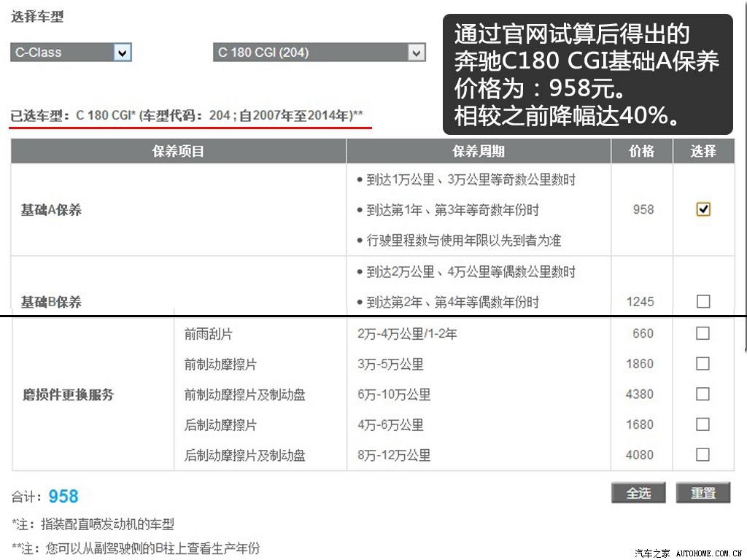Click the 价格 column header
Viewport: 747px width, 560px height.
click(641, 152)
